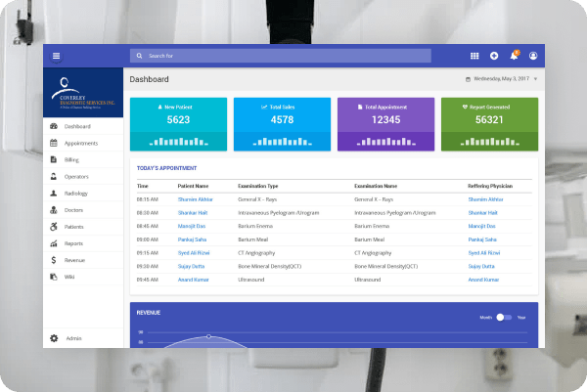Open patient Shamim Akhtar link
Screen dimensions: 587x392
point(195,199)
